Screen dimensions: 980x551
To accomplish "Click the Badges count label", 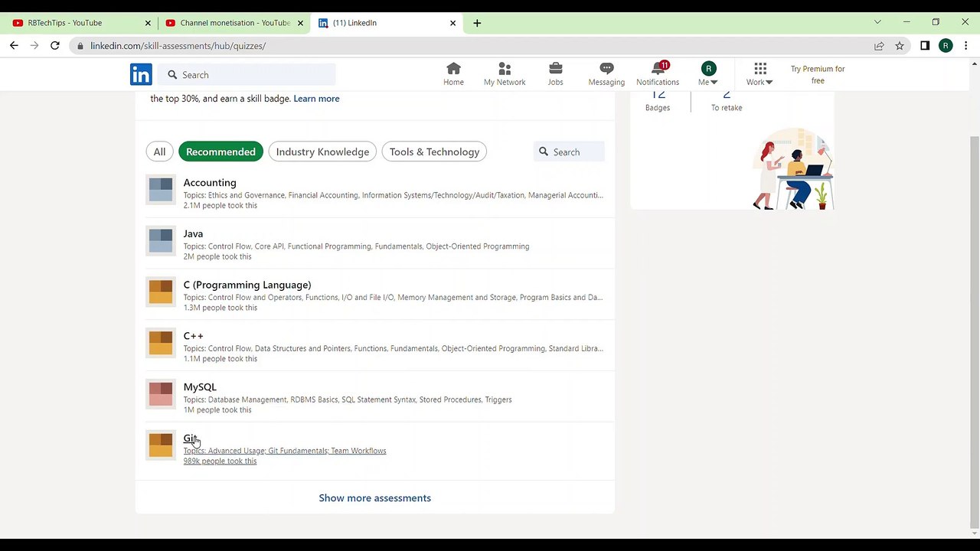I will pyautogui.click(x=658, y=108).
